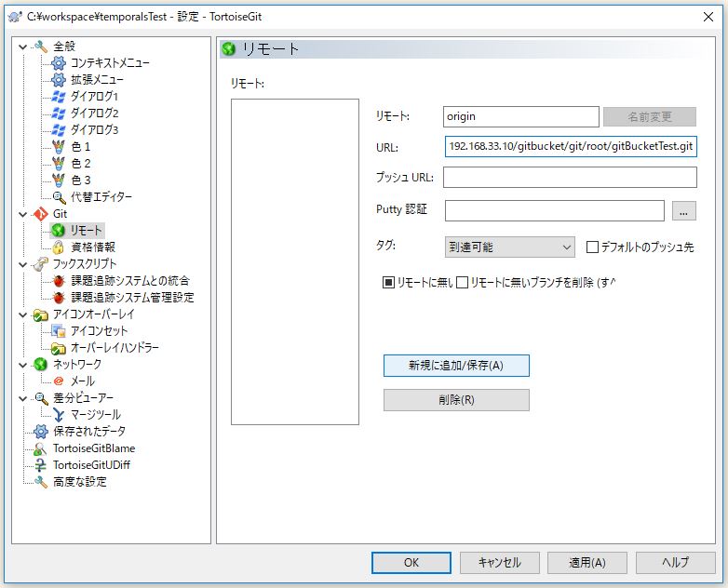Screen dimensions: 728x588
Task: Click the Putty 認証 input field
Action: pyautogui.click(x=554, y=210)
